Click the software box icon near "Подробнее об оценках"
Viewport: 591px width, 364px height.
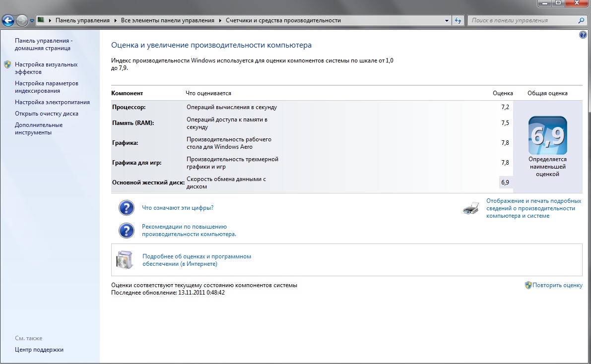pyautogui.click(x=125, y=259)
